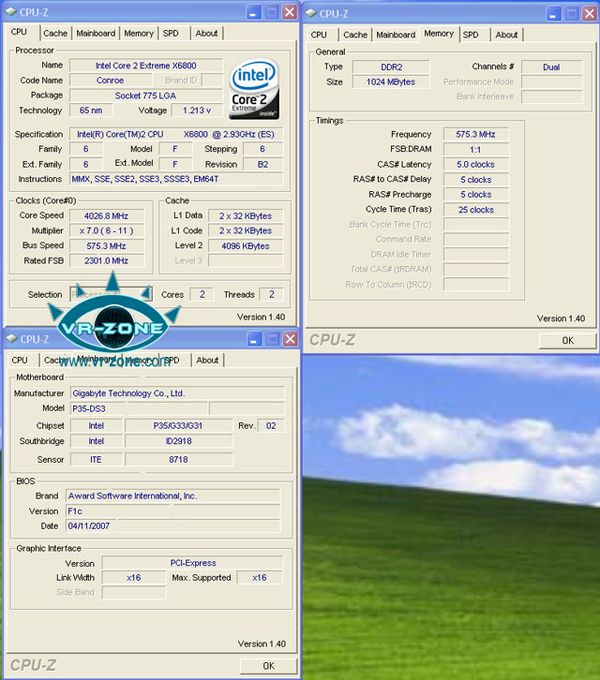Click Graphic Interface Version value PCI-Express

(x=192, y=563)
